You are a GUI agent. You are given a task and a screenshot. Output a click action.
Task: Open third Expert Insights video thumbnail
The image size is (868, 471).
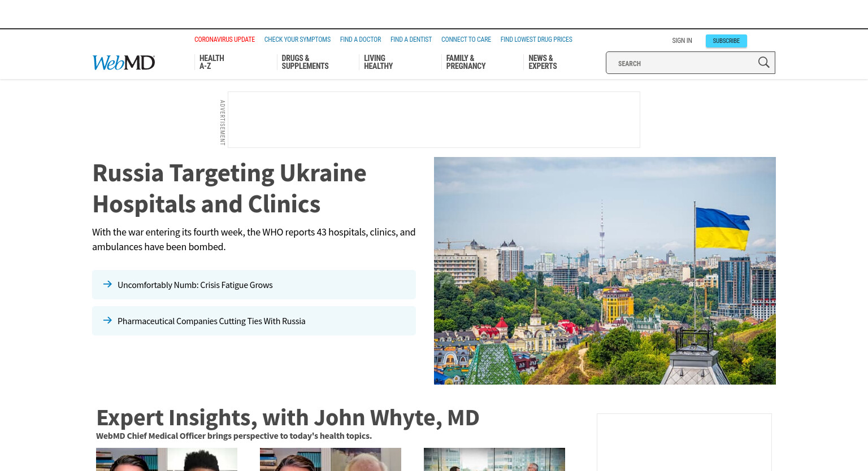tap(494, 459)
